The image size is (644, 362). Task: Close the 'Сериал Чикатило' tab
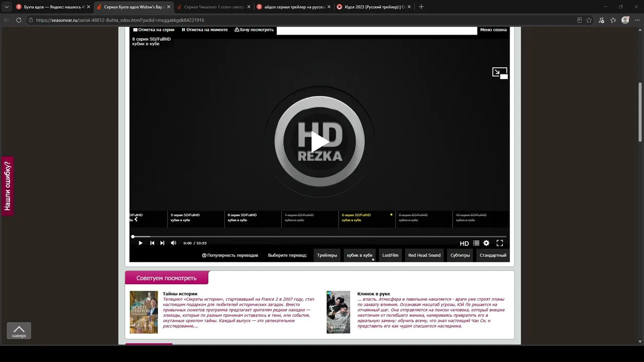[249, 7]
